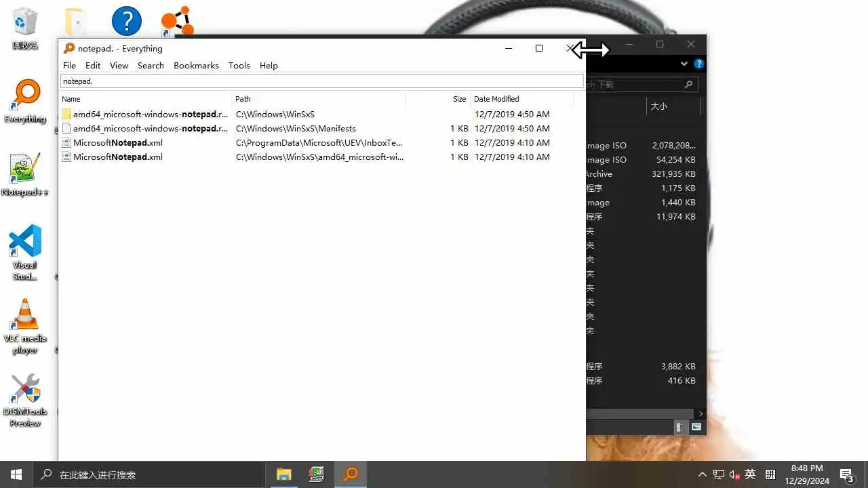Click the 大小 column header in Explorer

[673, 106]
